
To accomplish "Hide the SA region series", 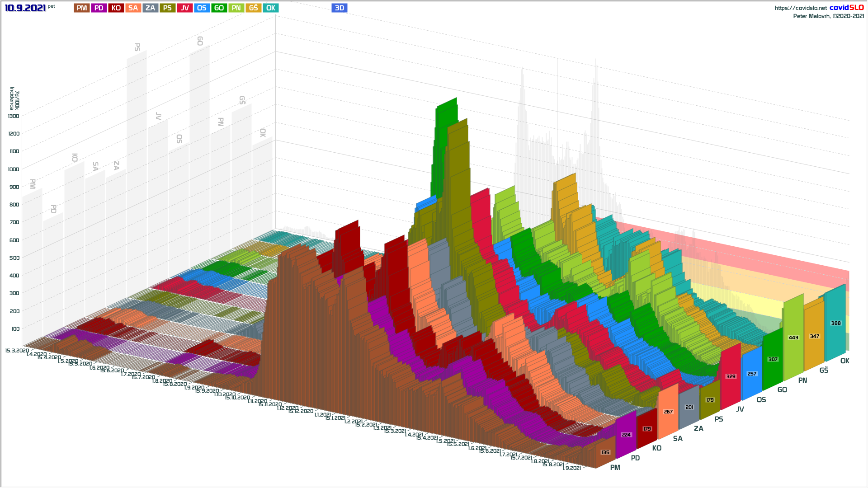I will pyautogui.click(x=133, y=8).
